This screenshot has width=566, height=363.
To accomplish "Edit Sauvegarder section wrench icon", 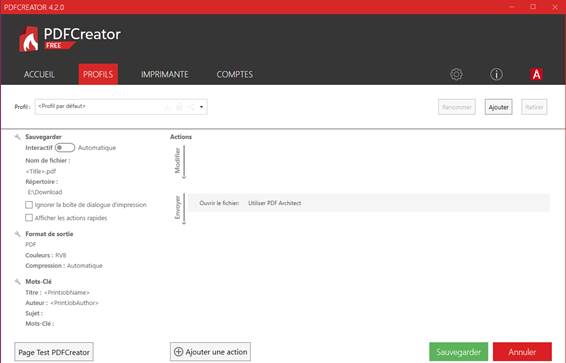I will click(17, 137).
